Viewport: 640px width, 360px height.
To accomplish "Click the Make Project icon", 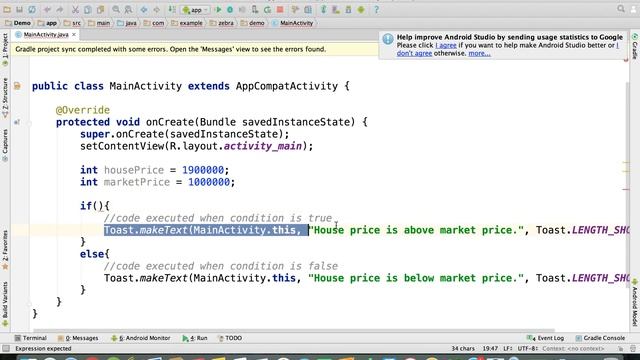I will 172,9.
